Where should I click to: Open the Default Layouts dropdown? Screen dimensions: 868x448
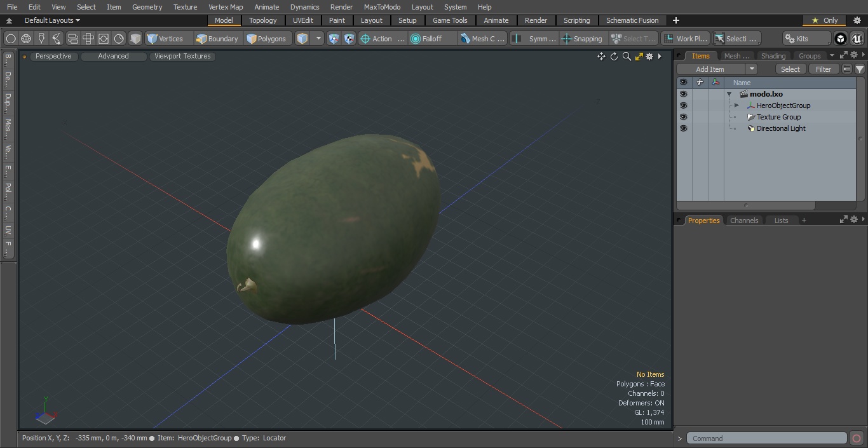pyautogui.click(x=52, y=20)
